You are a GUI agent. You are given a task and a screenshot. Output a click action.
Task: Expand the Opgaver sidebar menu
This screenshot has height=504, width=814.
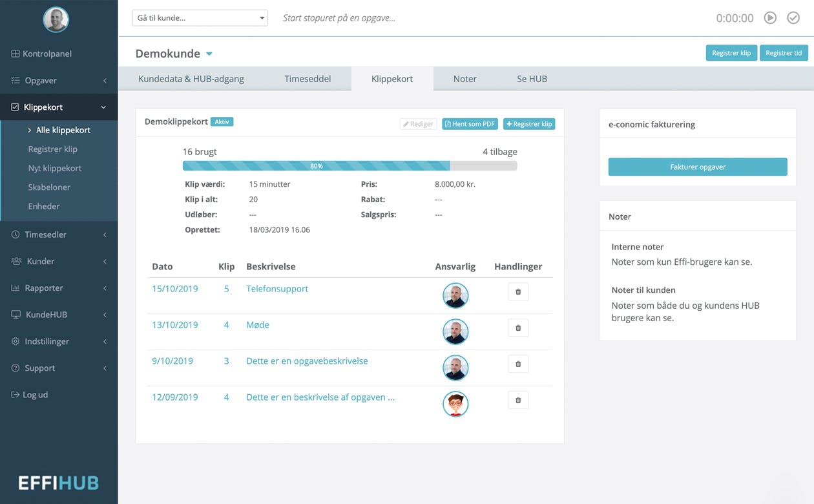58,81
